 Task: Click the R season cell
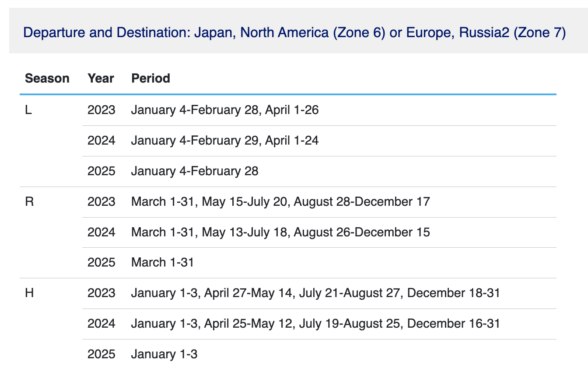pos(29,202)
